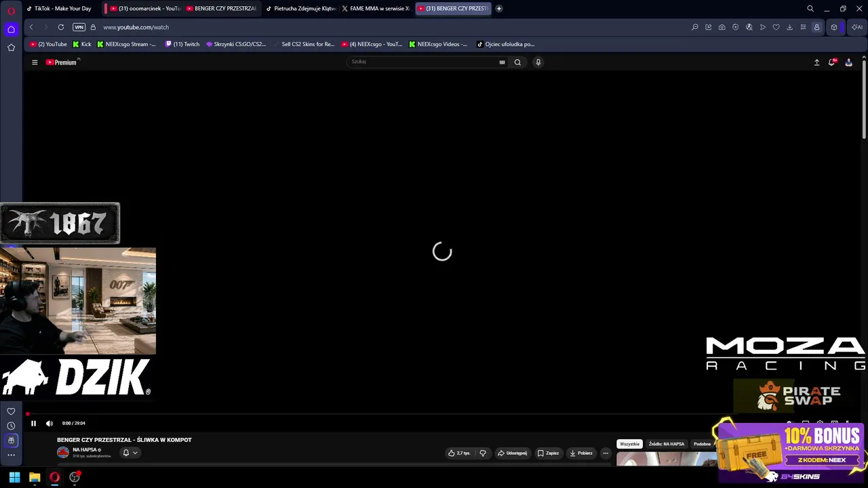The height and width of the screenshot is (488, 868).
Task: Take a snapshot with camera icon
Action: [x=722, y=27]
